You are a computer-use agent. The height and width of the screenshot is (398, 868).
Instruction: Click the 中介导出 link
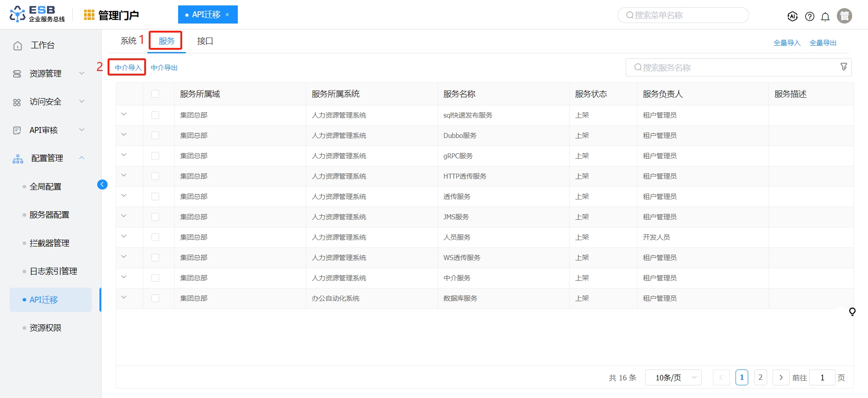point(164,68)
